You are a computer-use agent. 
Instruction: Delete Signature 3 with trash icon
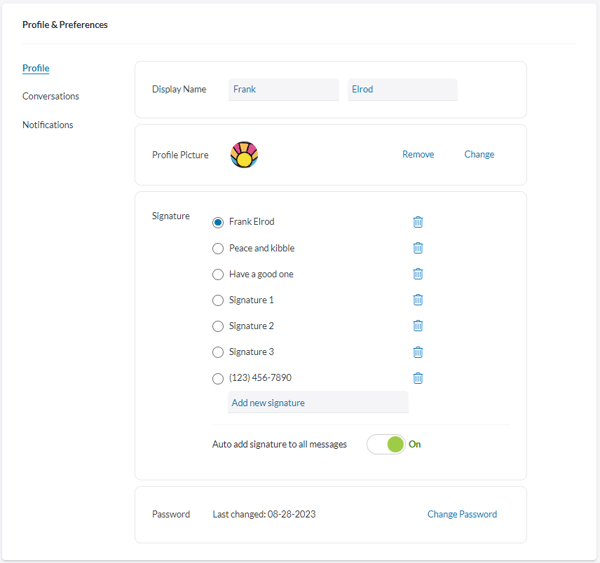418,352
